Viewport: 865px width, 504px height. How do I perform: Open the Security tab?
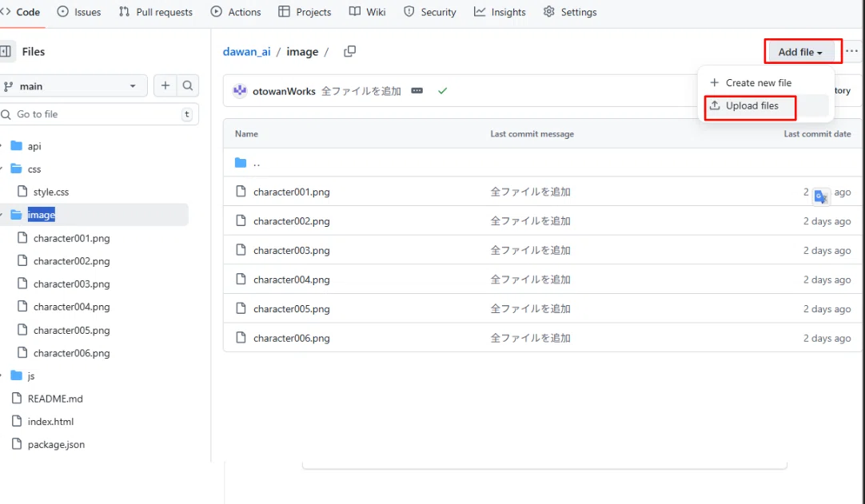(x=430, y=12)
